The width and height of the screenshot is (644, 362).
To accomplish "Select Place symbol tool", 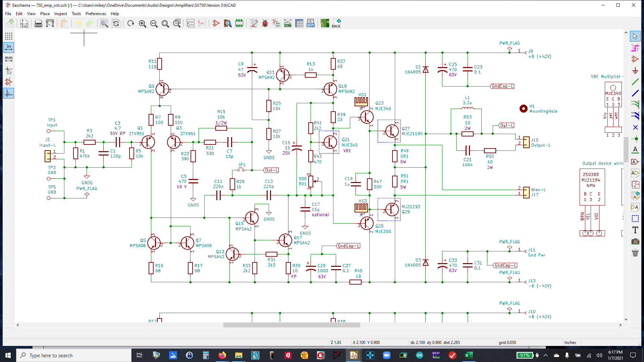I will [x=635, y=59].
